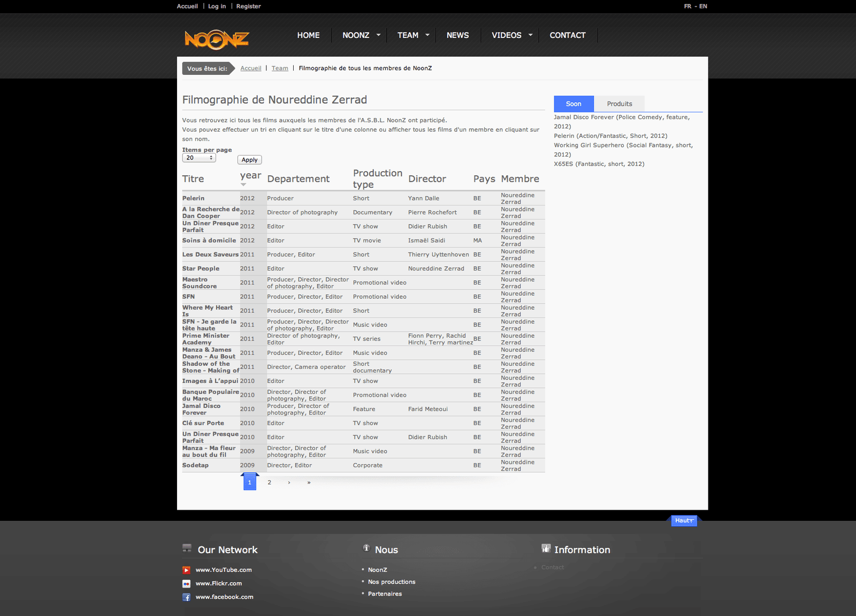Expand the NOONZ menu dropdown arrow

click(x=378, y=35)
